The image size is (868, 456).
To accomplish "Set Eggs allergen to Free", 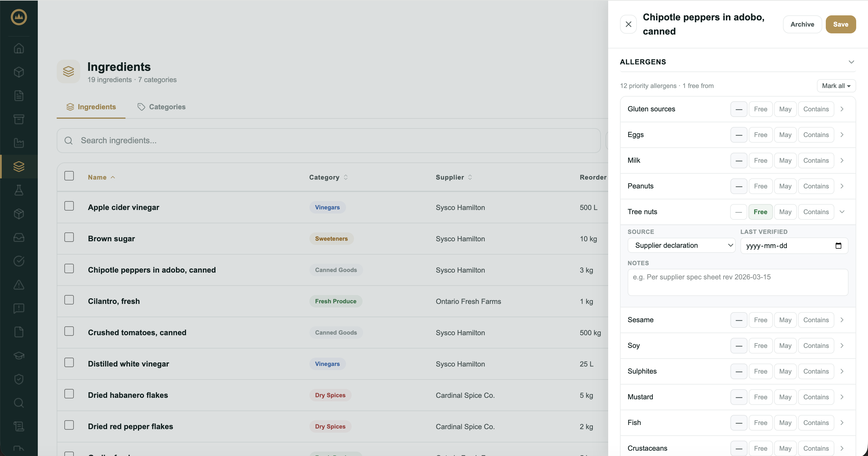I will point(761,135).
